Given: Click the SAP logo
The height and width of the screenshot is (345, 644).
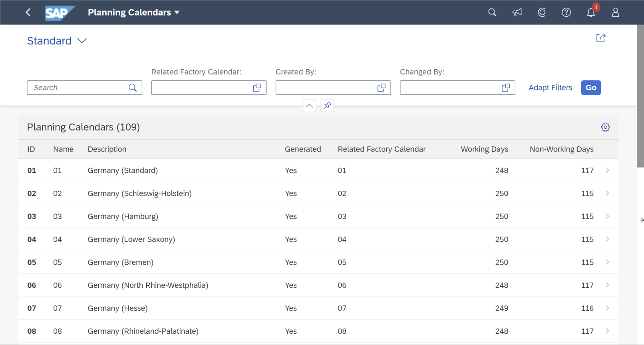Looking at the screenshot, I should [x=60, y=13].
